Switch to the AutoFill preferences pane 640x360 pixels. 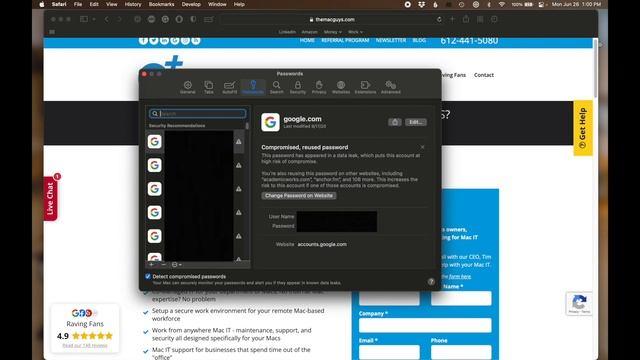(229, 87)
